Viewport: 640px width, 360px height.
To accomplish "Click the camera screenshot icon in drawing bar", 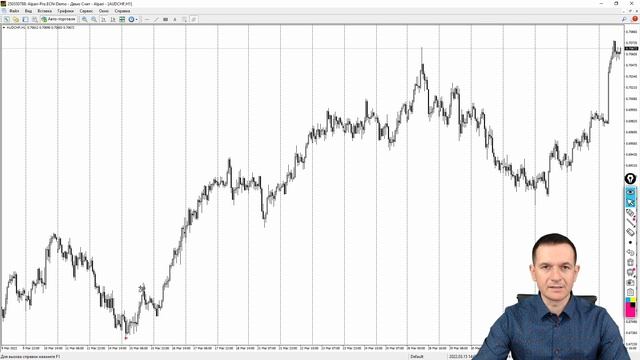I will tap(630, 282).
